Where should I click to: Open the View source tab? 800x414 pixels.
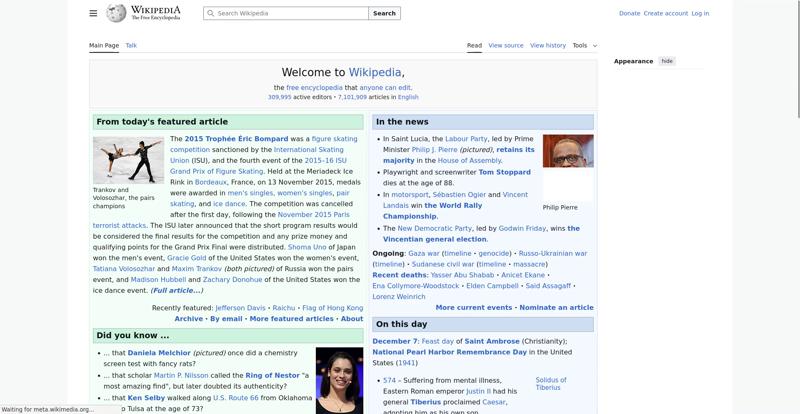507,45
